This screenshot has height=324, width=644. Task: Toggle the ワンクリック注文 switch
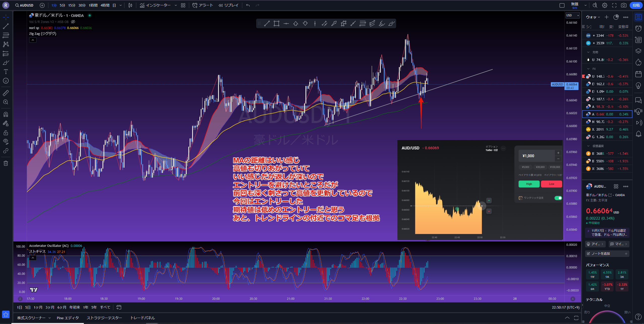point(558,198)
